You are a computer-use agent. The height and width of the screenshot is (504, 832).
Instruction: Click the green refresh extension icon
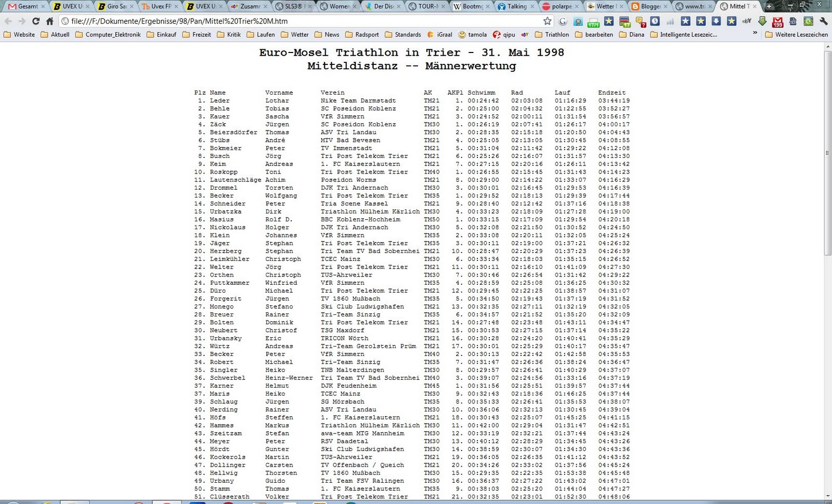pos(808,21)
